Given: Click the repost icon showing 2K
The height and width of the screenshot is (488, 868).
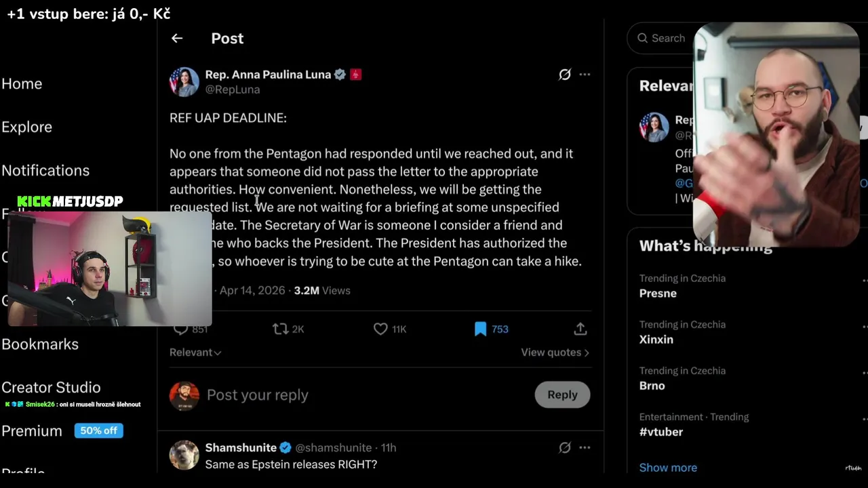Looking at the screenshot, I should tap(281, 329).
